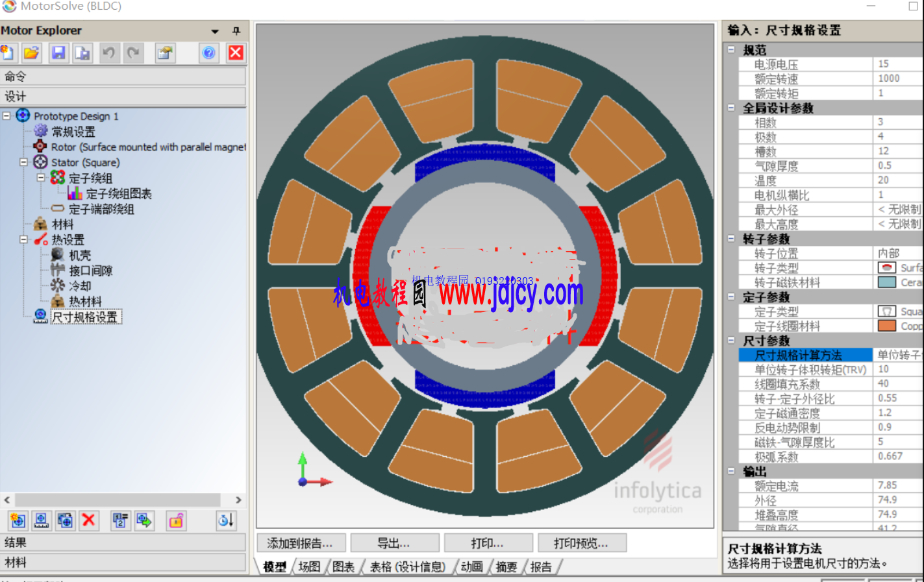This screenshot has width=924, height=582.
Task: Open the 命令 panel section
Action: click(123, 77)
